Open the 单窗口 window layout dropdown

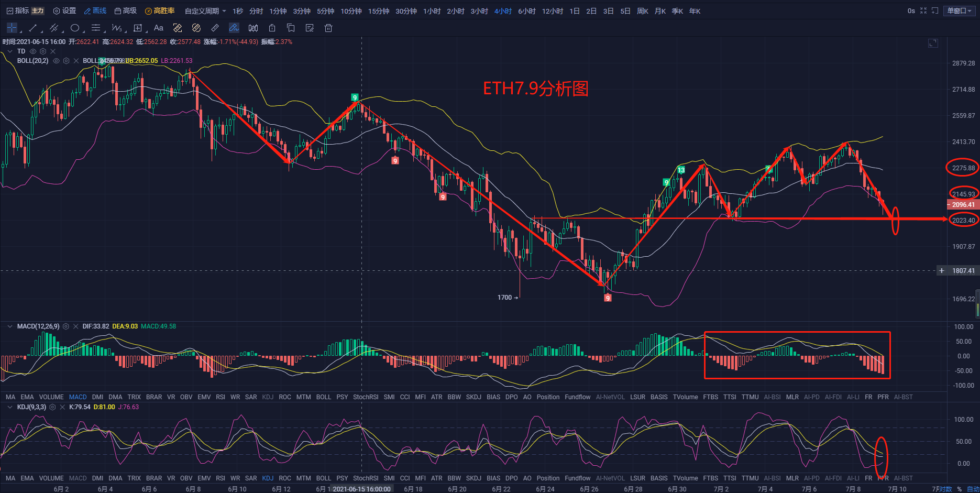click(x=959, y=10)
